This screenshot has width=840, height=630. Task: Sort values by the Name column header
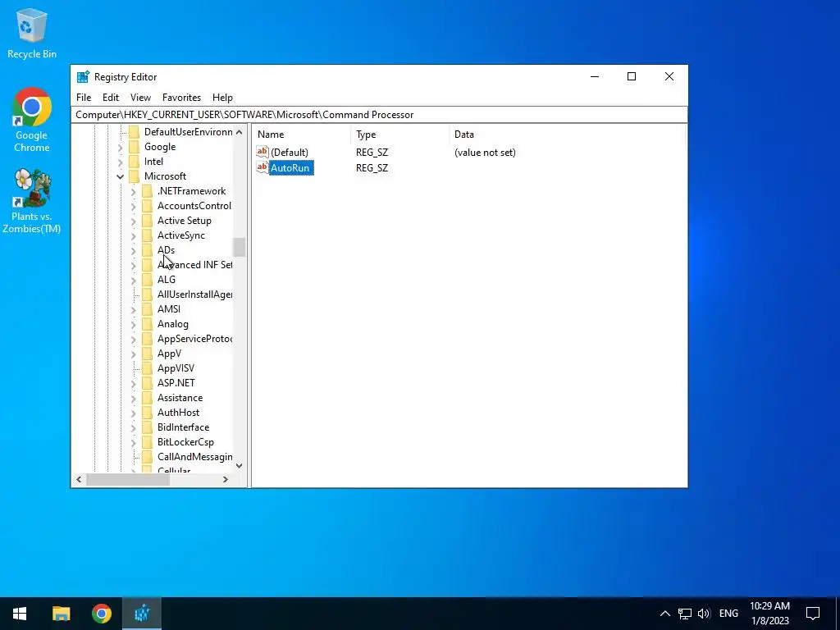(x=302, y=135)
